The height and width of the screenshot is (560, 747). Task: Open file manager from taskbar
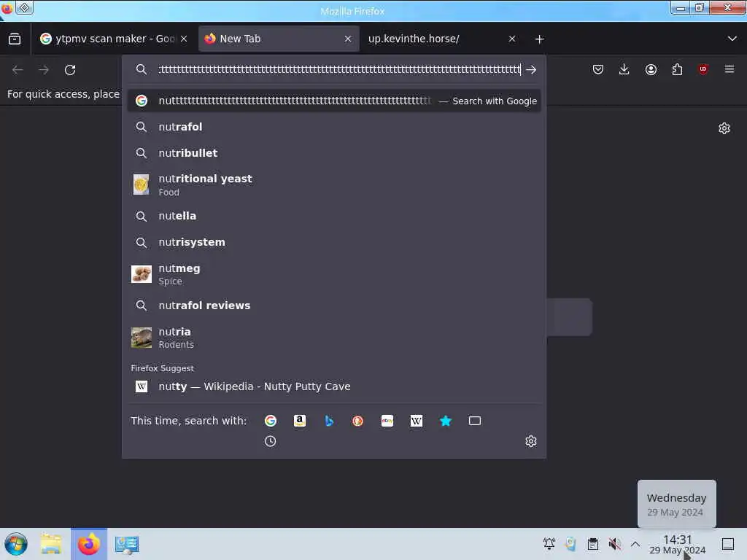[51, 544]
